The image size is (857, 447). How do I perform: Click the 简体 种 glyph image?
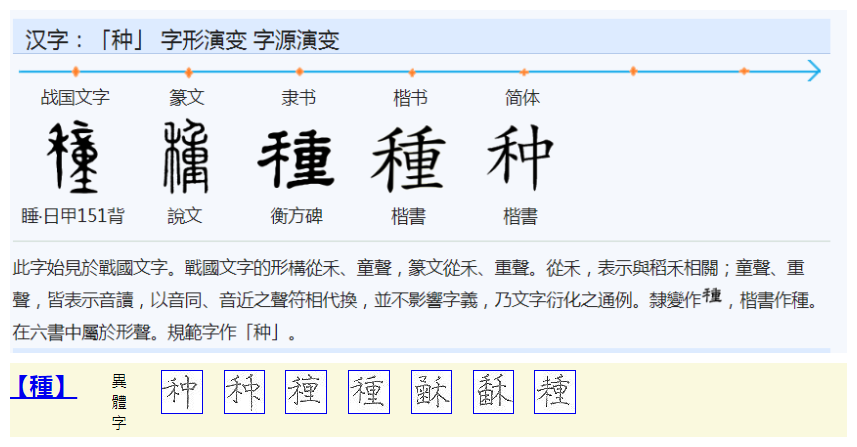click(520, 157)
